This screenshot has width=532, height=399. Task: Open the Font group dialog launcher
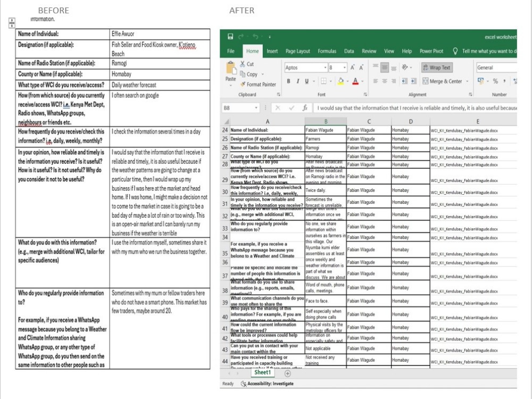coord(365,95)
